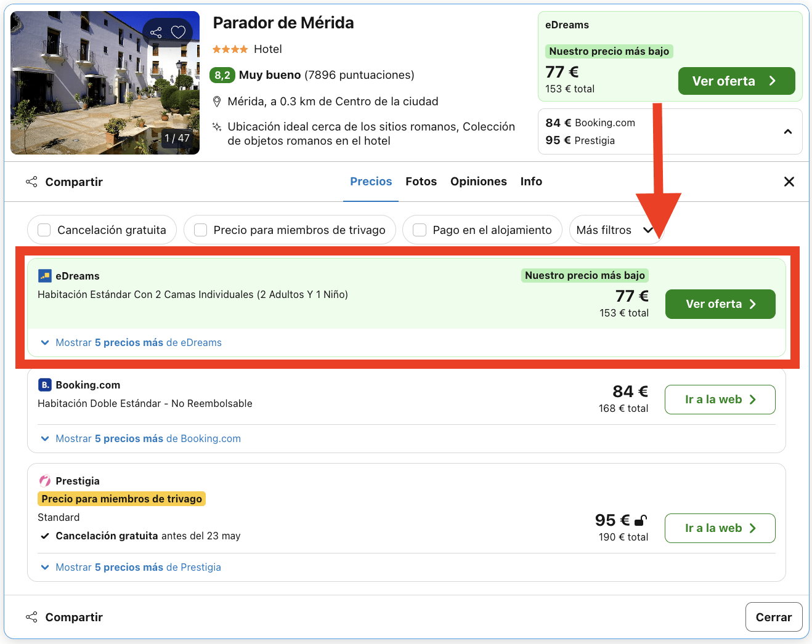Click the Prestigia logo icon
This screenshot has width=812, height=644.
point(45,481)
